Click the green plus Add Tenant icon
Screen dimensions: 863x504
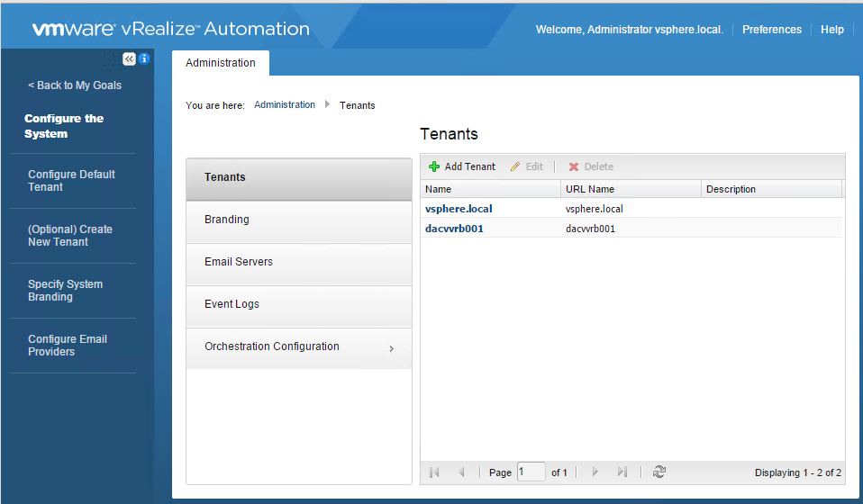click(433, 166)
